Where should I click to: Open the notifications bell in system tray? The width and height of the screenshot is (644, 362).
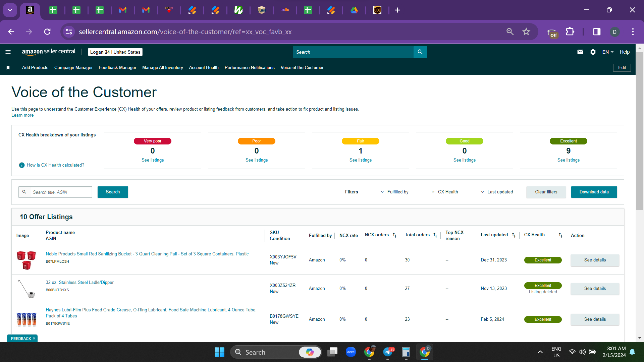coord(632,352)
